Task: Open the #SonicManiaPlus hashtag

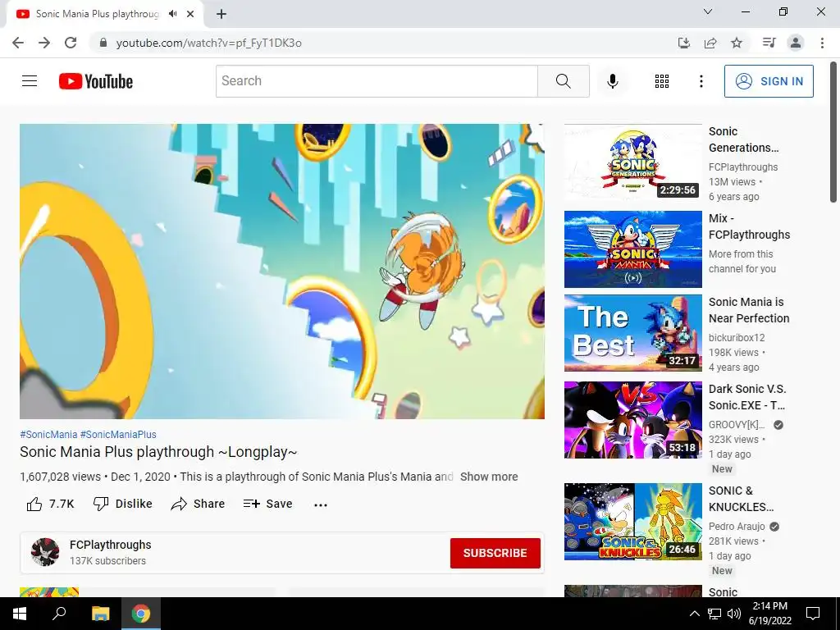Action: click(x=118, y=435)
